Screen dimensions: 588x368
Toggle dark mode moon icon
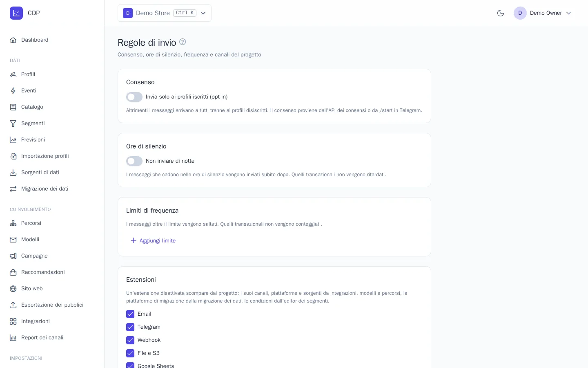[501, 13]
